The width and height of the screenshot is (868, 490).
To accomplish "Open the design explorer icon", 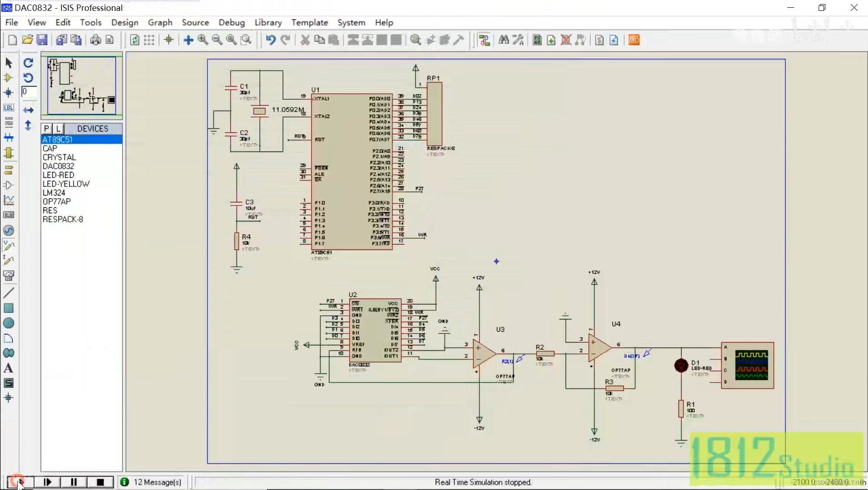I will (x=537, y=40).
